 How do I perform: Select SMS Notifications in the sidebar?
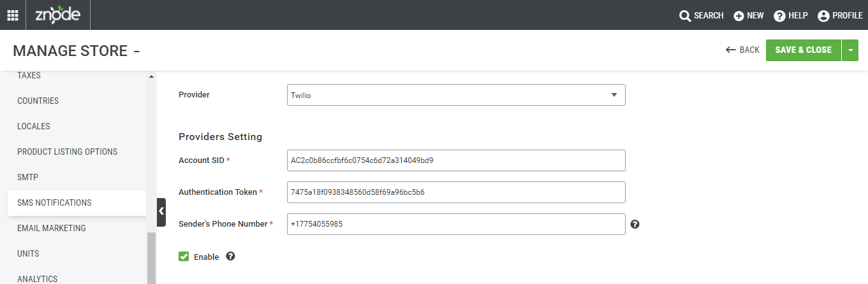click(x=77, y=202)
